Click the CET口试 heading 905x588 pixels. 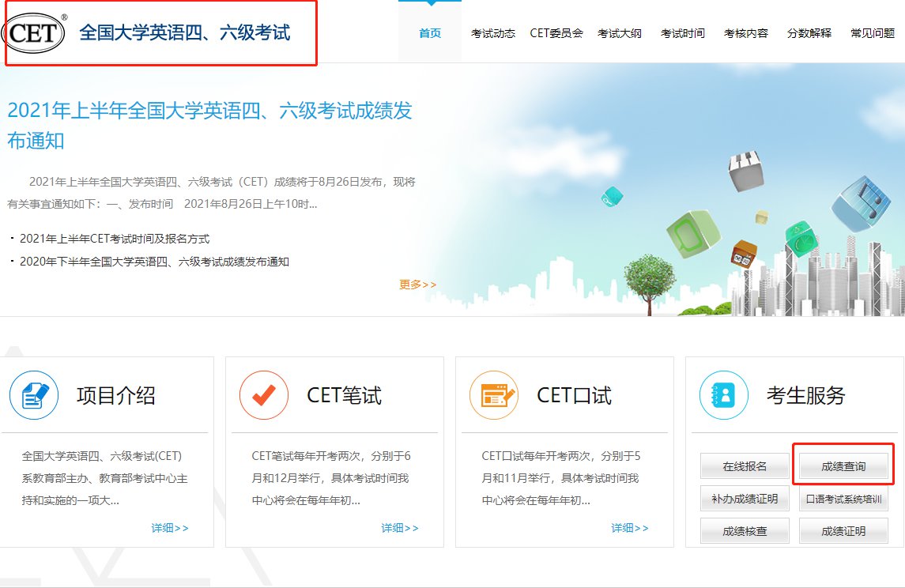575,395
